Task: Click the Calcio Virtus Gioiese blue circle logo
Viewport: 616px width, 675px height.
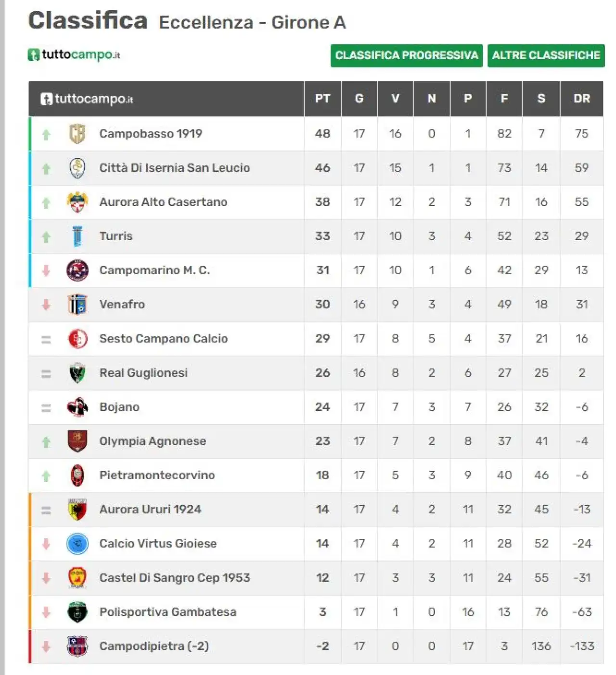Action: point(77,544)
